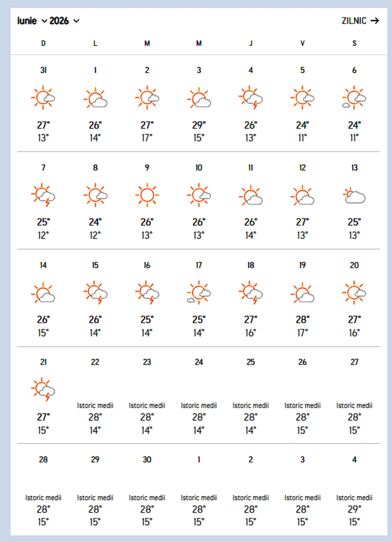Screen dimensions: 392x542
Task: Click Istoric medii under June 22
Action: [95, 405]
